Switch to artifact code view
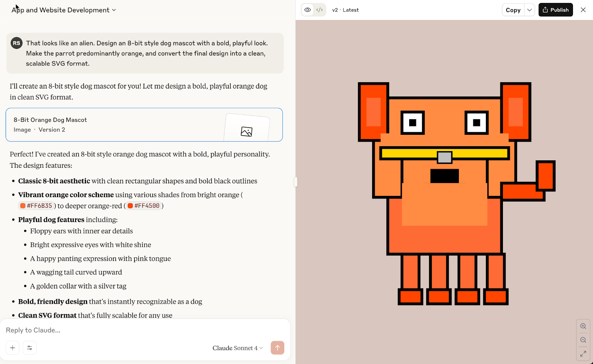 pyautogui.click(x=319, y=10)
